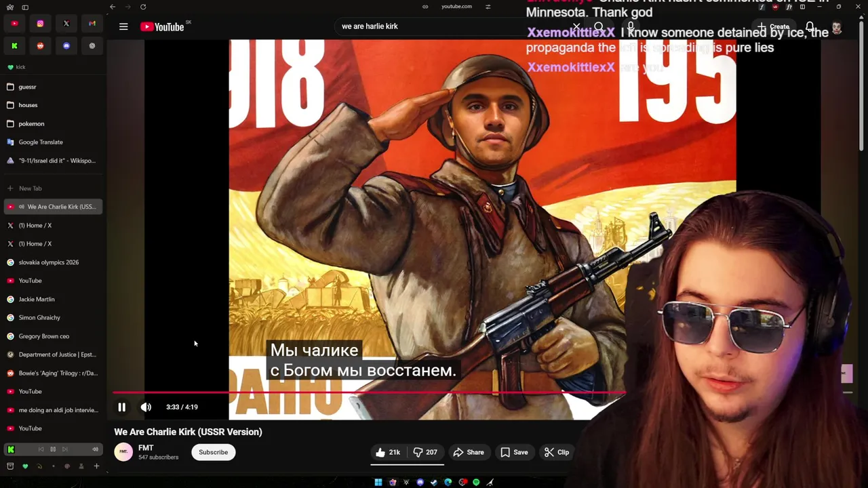The height and width of the screenshot is (488, 868).
Task: Switch to the Gregory Brown ceo tab
Action: tap(54, 336)
